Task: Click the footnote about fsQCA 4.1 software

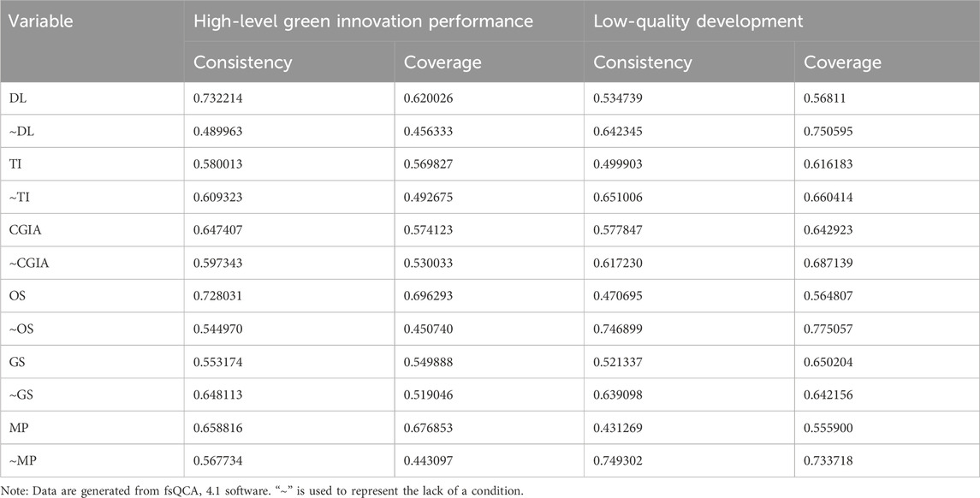Action: (x=263, y=490)
